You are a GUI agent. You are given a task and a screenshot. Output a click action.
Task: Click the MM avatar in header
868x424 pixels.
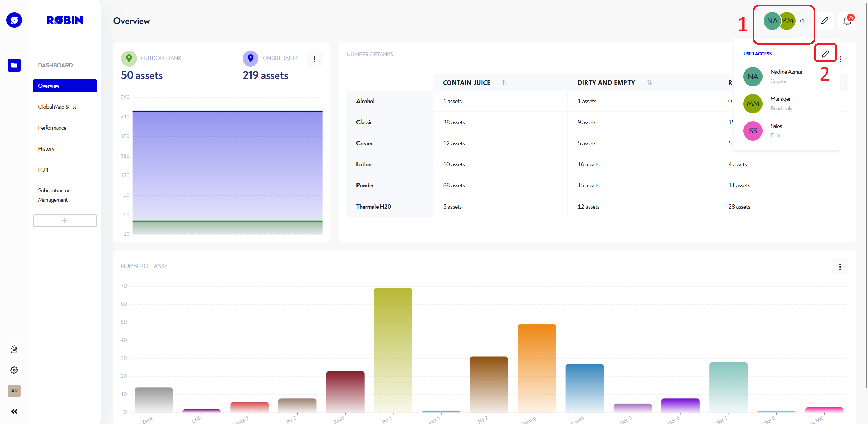coord(788,21)
